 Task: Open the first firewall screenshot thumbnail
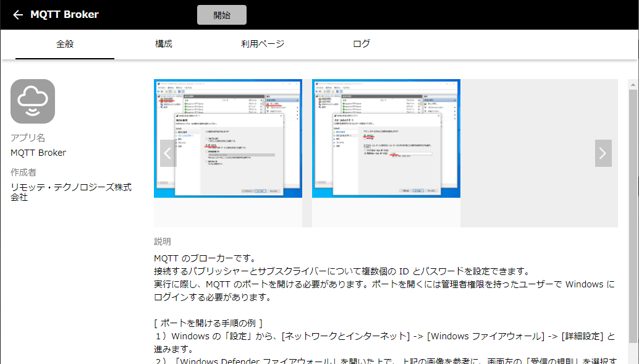pyautogui.click(x=228, y=138)
